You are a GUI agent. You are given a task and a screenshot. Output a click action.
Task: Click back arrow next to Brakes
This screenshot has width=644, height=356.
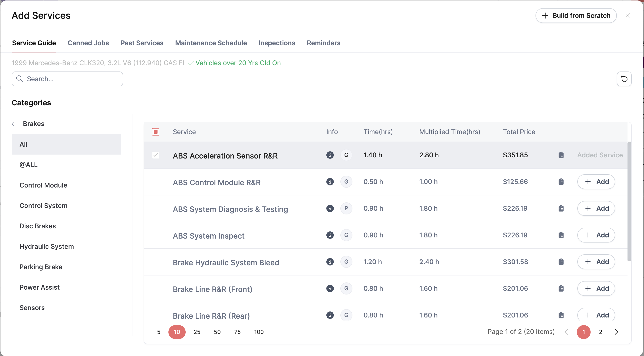pyautogui.click(x=14, y=124)
